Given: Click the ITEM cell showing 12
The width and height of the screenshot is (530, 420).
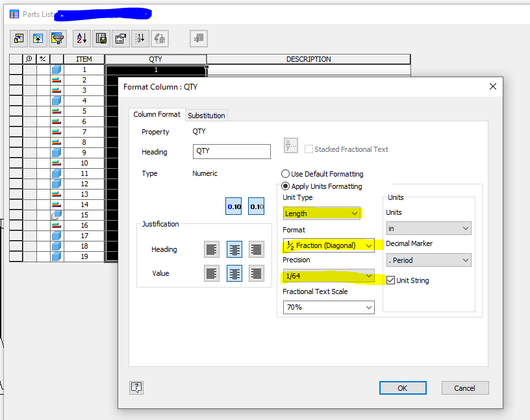Looking at the screenshot, I should 84,184.
